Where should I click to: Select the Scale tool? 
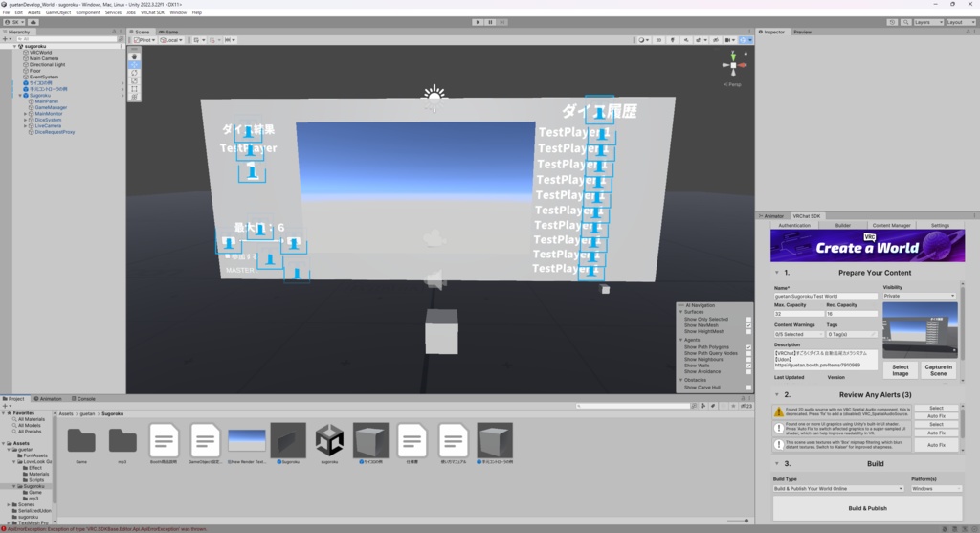[134, 80]
